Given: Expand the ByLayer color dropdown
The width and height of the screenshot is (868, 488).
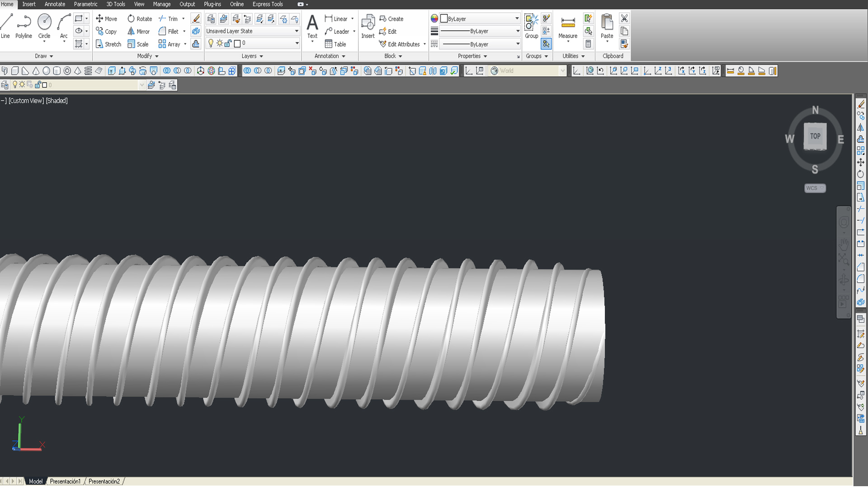Looking at the screenshot, I should tap(517, 19).
